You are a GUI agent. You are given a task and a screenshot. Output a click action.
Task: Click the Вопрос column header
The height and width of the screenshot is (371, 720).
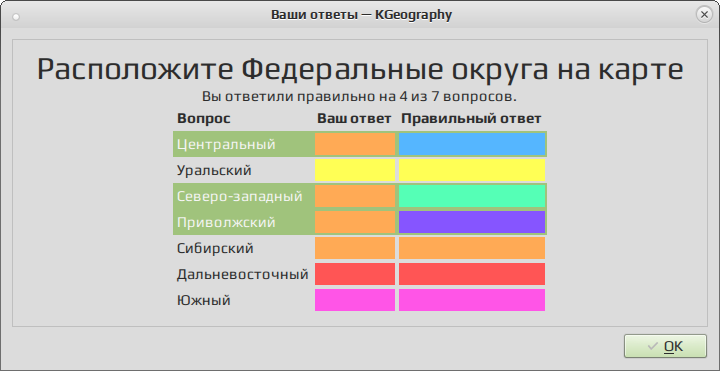(204, 119)
